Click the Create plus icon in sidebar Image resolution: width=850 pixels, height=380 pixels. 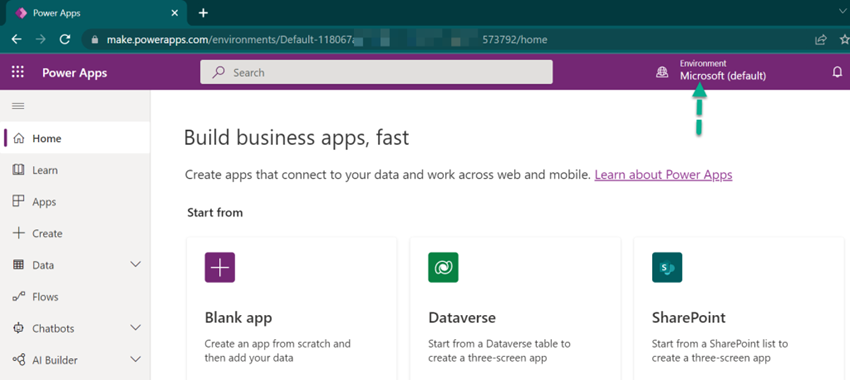click(x=18, y=233)
